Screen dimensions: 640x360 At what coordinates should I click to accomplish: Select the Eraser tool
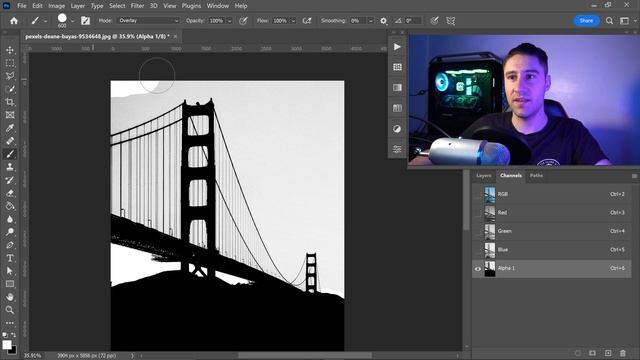10,193
